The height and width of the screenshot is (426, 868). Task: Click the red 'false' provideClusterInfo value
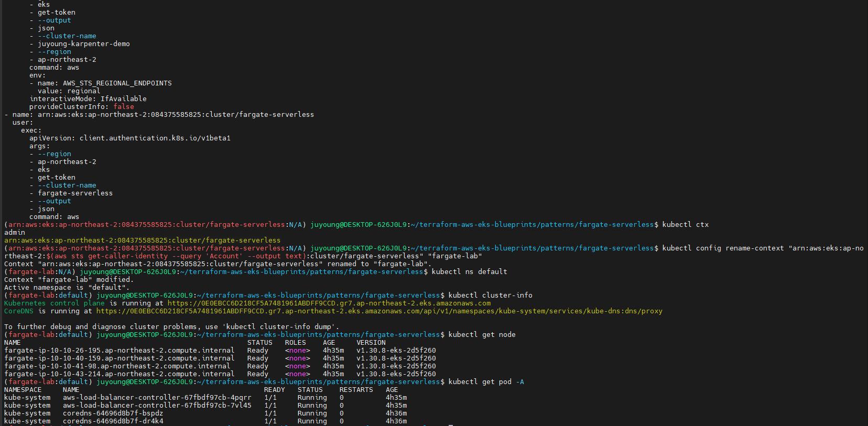pos(124,107)
